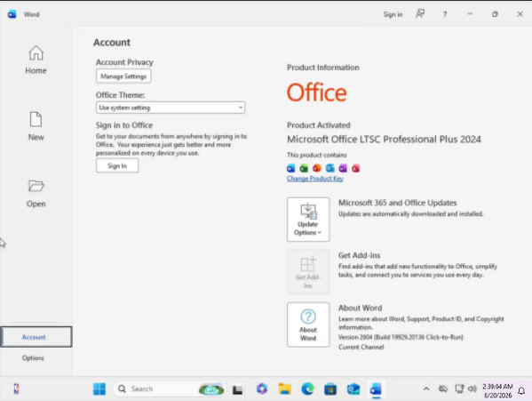Screen dimensions: 532x401
Task: Open the Windows Start menu
Action: [99, 389]
